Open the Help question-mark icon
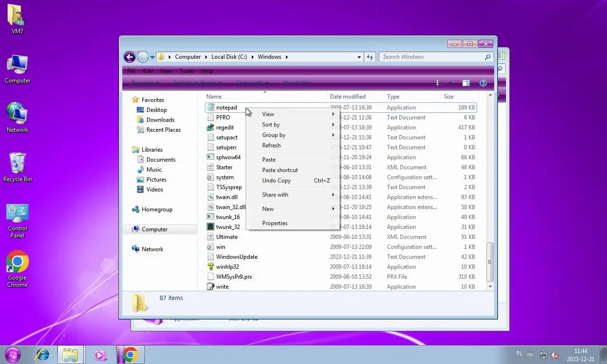Viewport: 607px width, 364px height. pos(483,83)
